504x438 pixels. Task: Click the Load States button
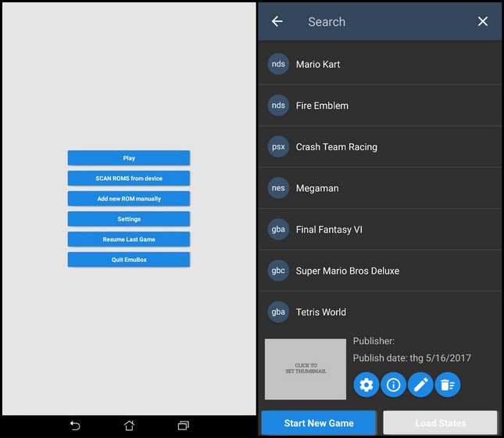440,422
